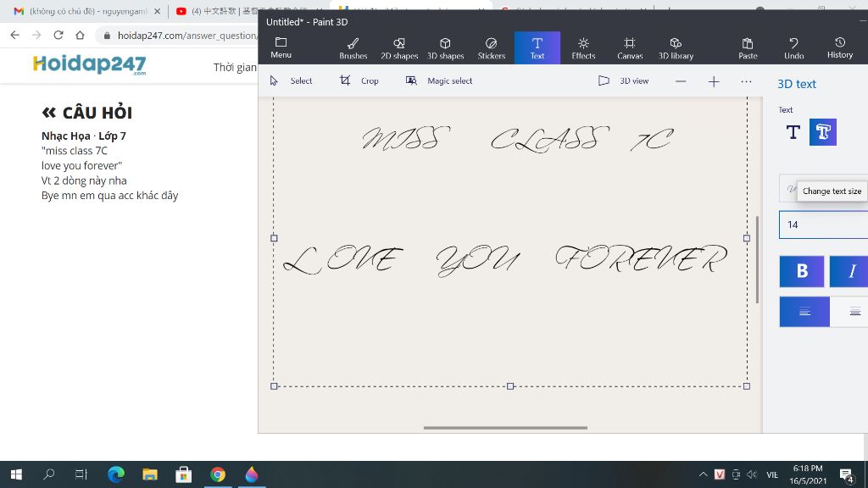Switch to Chrome on taskbar
Viewport: 868px width, 488px height.
click(218, 474)
